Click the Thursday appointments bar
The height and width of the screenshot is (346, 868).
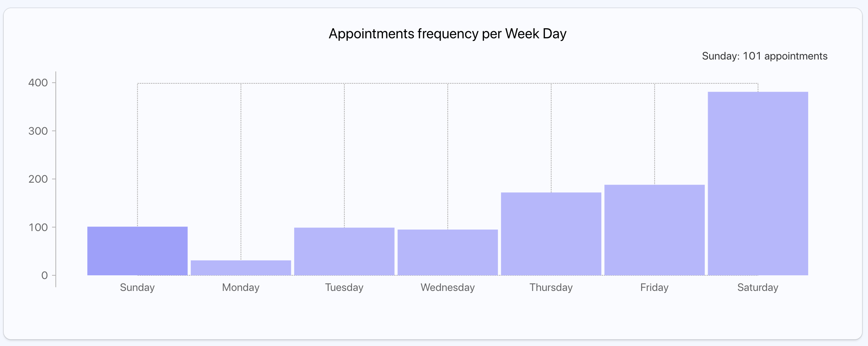point(551,234)
